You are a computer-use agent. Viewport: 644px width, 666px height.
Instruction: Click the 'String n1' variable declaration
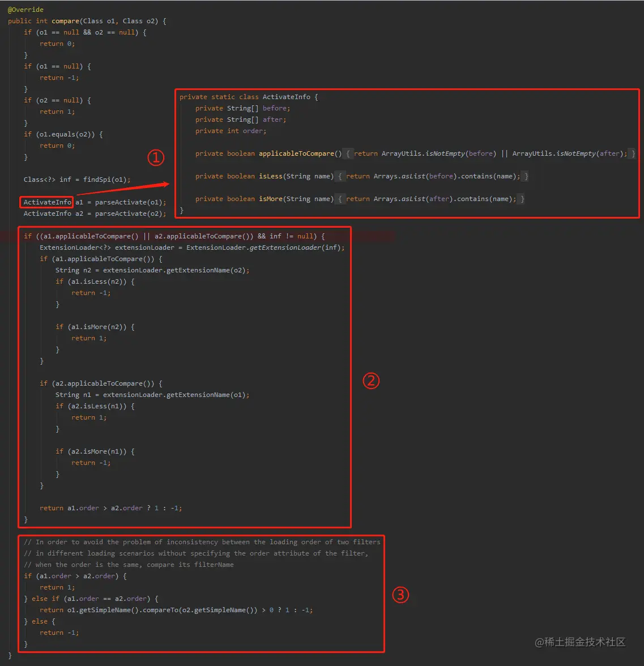[73, 395]
